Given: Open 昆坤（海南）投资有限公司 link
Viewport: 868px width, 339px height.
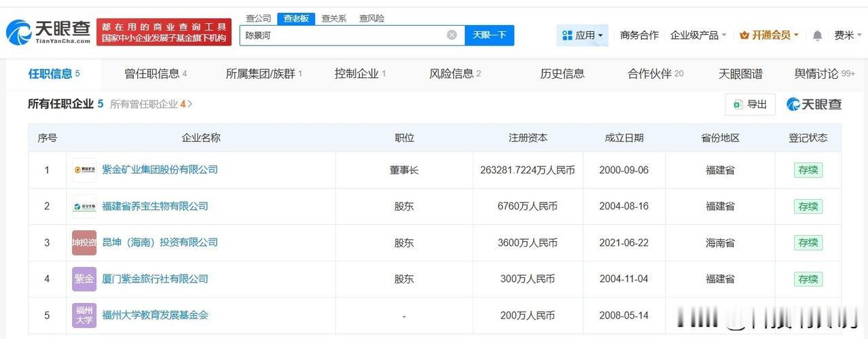Looking at the screenshot, I should coord(160,243).
